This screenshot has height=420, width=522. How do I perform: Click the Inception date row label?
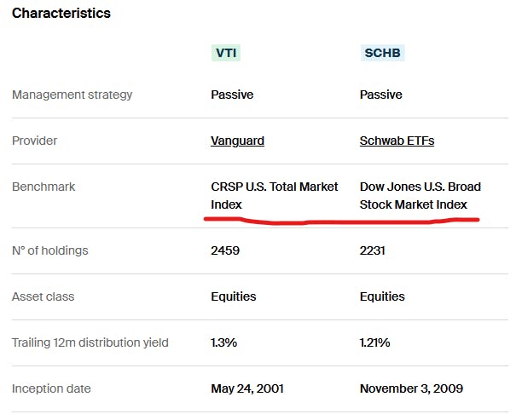(x=51, y=388)
